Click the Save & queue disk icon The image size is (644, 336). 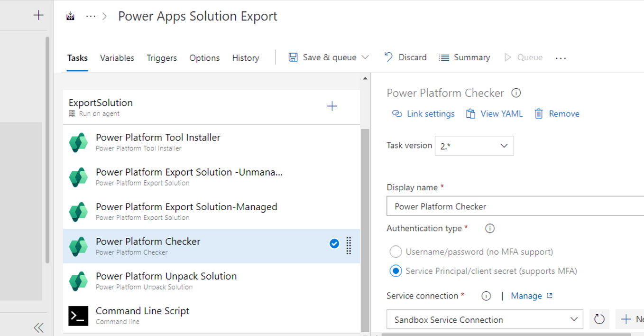point(294,57)
